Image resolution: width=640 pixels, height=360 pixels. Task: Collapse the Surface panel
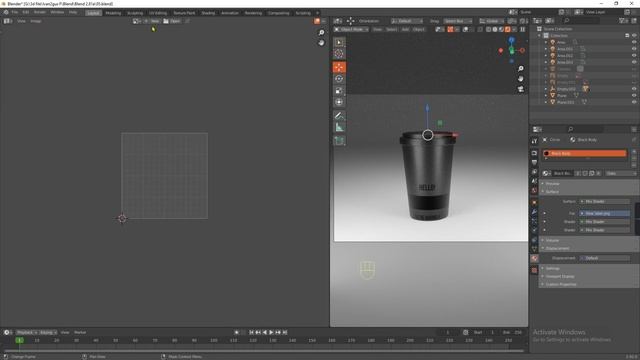click(552, 191)
